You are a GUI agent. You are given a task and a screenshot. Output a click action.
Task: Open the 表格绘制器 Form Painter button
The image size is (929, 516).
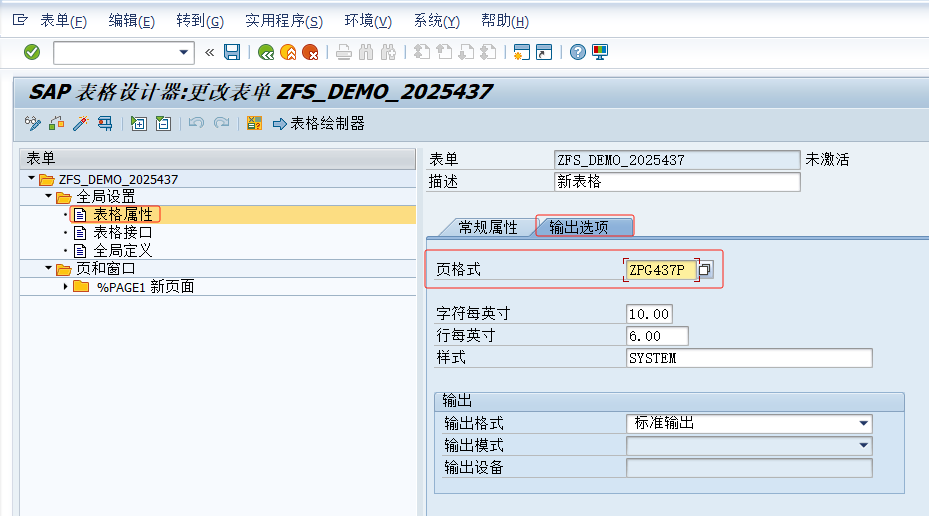[319, 123]
